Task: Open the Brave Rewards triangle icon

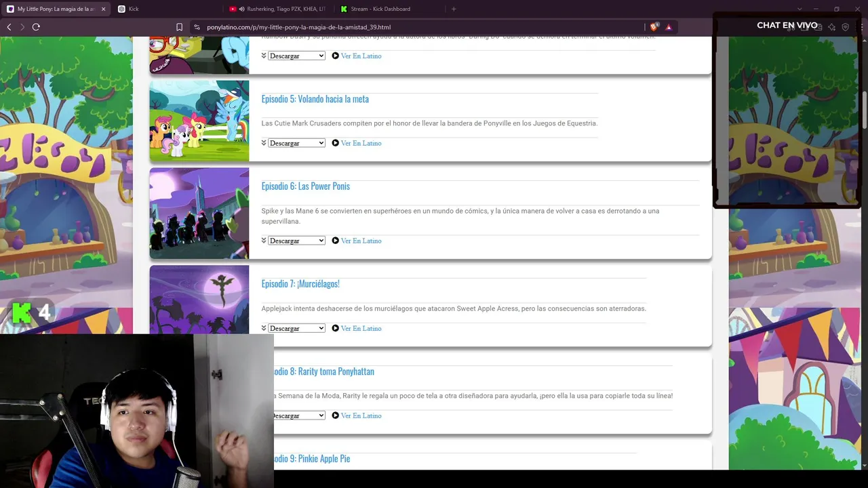Action: (669, 27)
